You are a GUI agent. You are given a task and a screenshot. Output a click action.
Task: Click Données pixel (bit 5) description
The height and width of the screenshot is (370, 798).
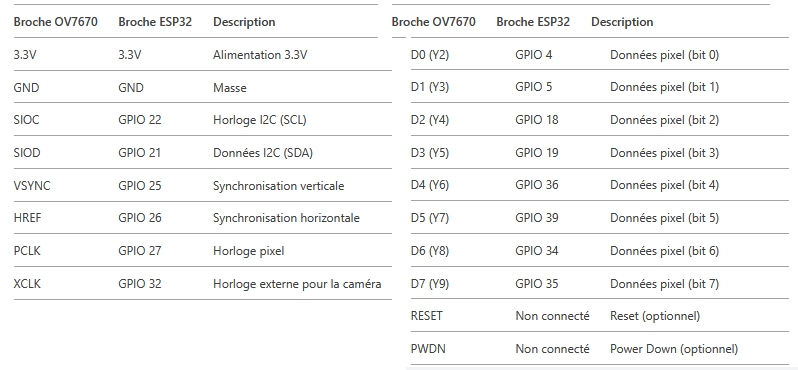[x=665, y=218]
